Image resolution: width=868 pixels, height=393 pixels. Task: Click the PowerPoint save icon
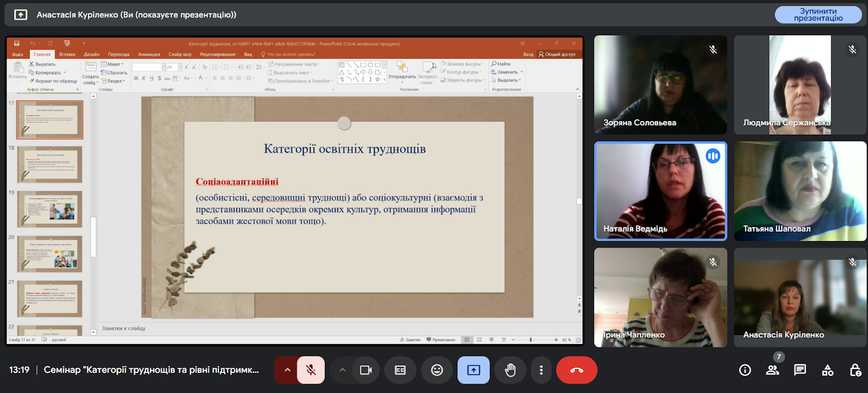(x=17, y=43)
